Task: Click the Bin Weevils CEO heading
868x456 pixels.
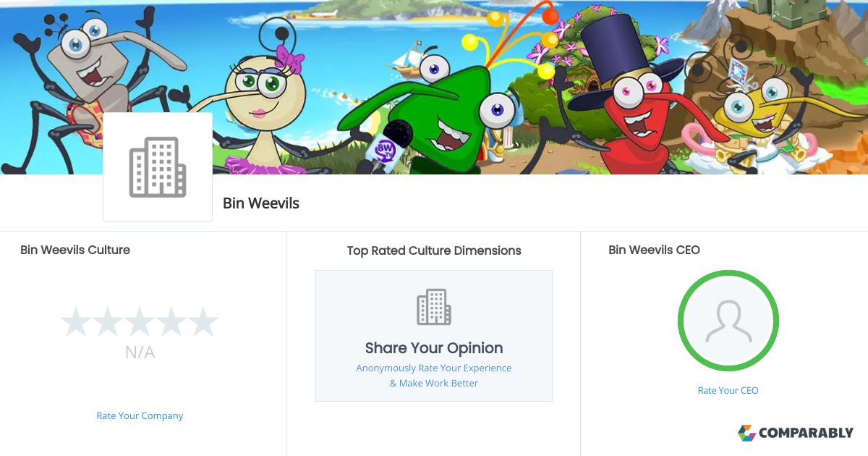Action: pyautogui.click(x=655, y=250)
